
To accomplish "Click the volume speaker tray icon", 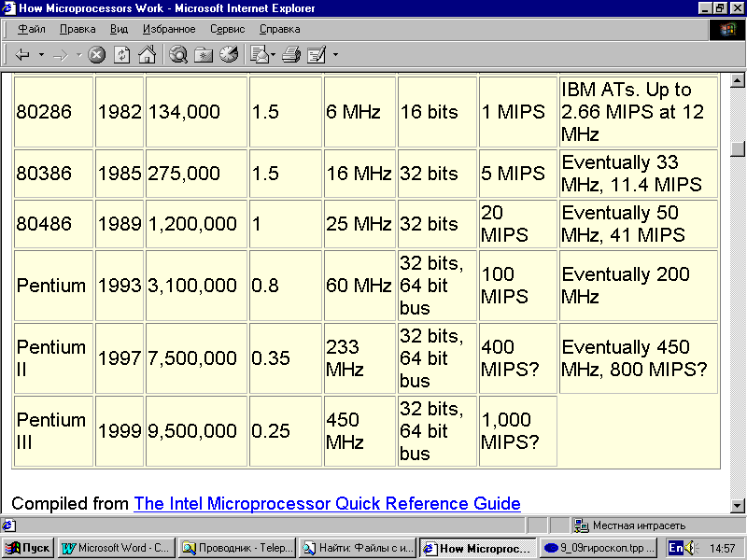I will pyautogui.click(x=691, y=548).
